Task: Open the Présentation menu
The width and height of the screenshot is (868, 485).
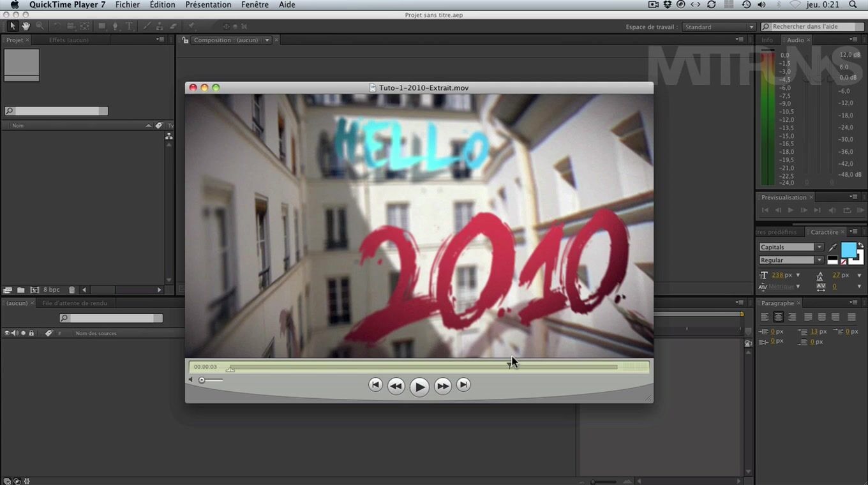Action: point(208,4)
